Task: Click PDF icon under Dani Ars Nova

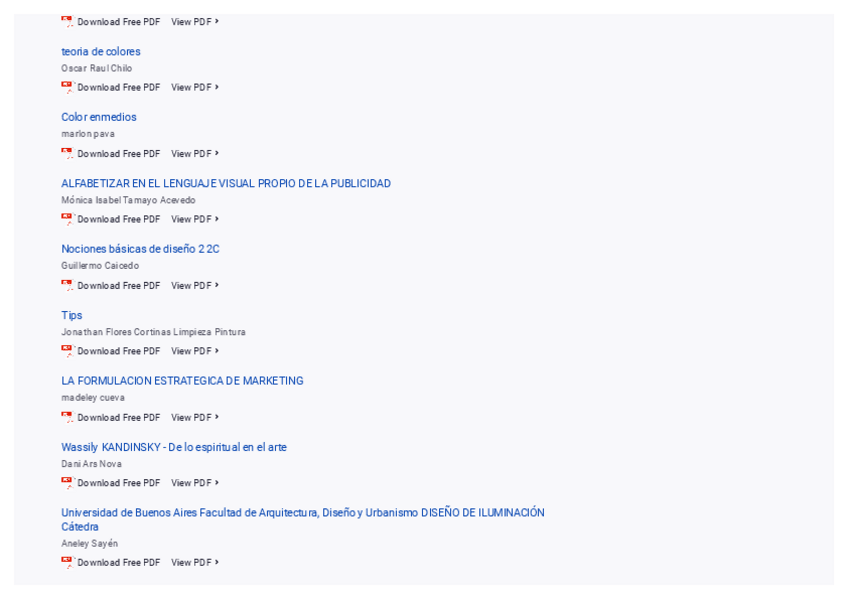Action: pos(67,482)
